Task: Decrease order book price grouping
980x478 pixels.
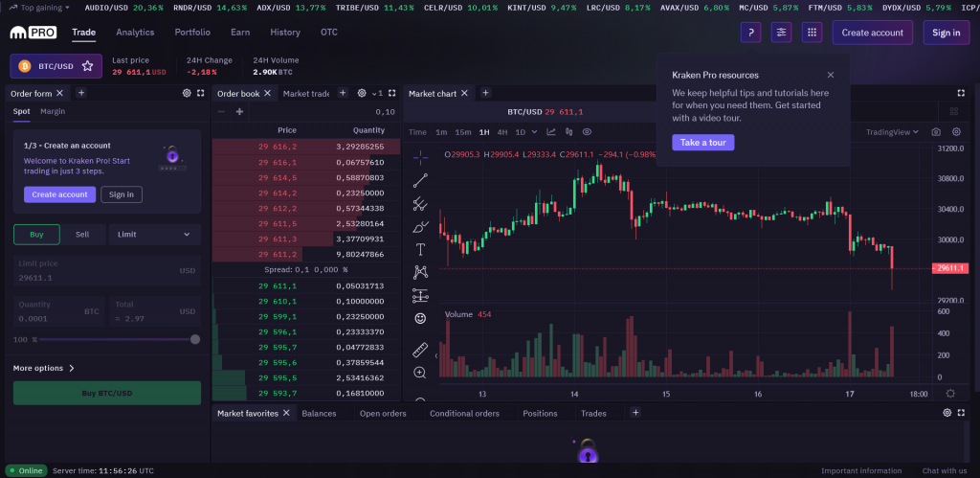Action: click(221, 112)
